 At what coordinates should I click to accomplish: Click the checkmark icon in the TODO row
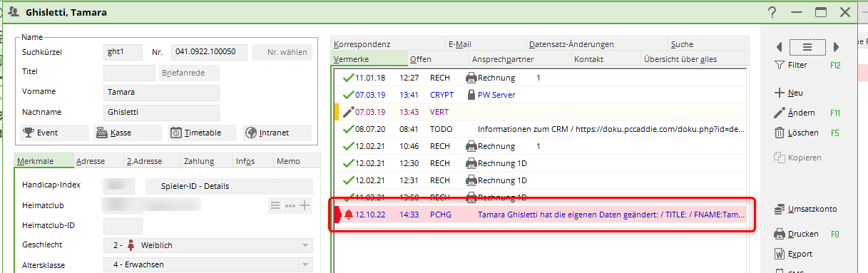[348, 129]
